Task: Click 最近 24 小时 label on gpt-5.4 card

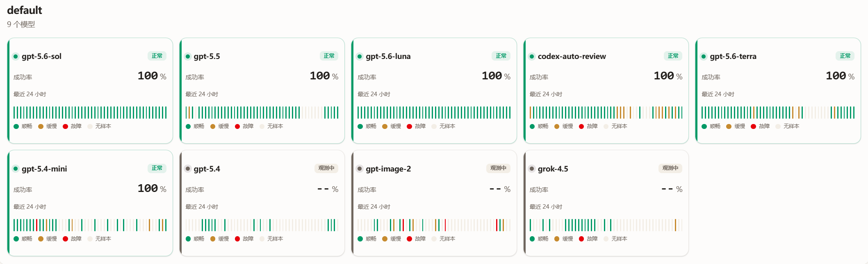Action: click(202, 207)
